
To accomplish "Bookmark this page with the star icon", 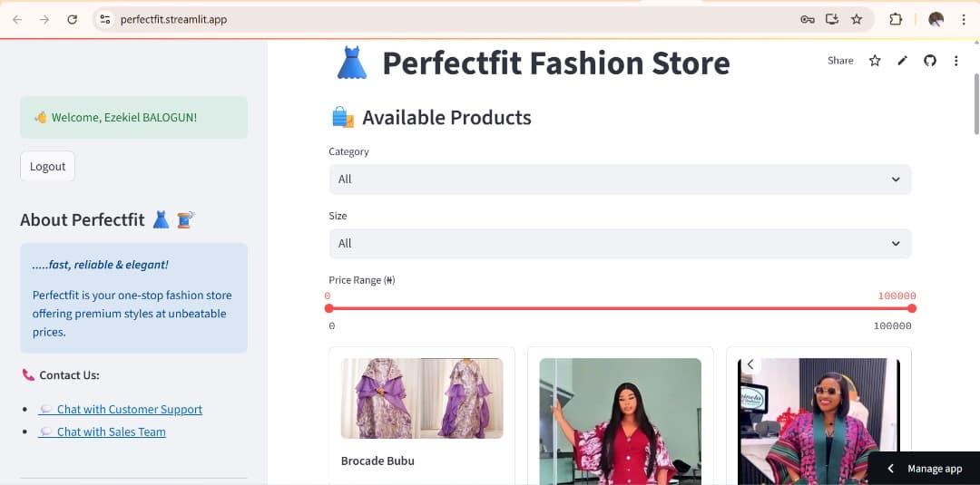I will click(x=857, y=19).
